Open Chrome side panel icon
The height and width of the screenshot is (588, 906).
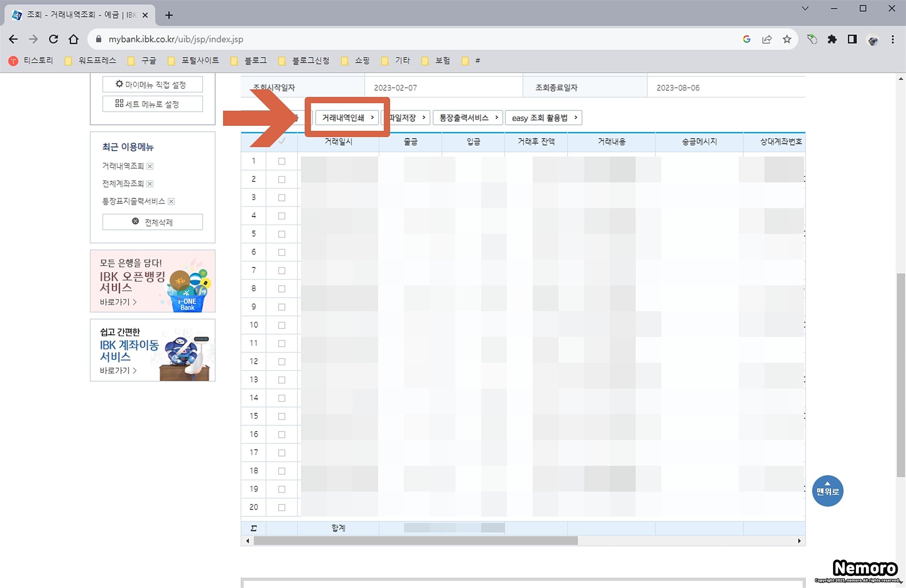tap(852, 39)
